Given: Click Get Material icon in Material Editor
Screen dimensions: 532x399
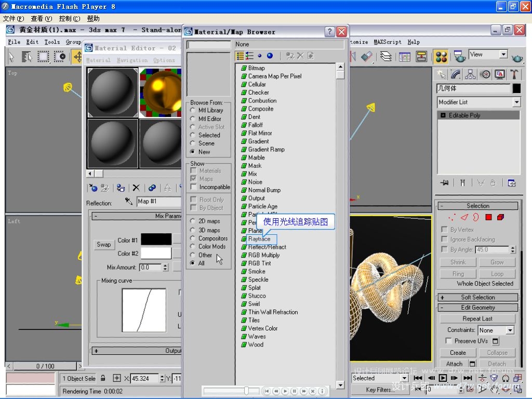Looking at the screenshot, I should [x=93, y=188].
